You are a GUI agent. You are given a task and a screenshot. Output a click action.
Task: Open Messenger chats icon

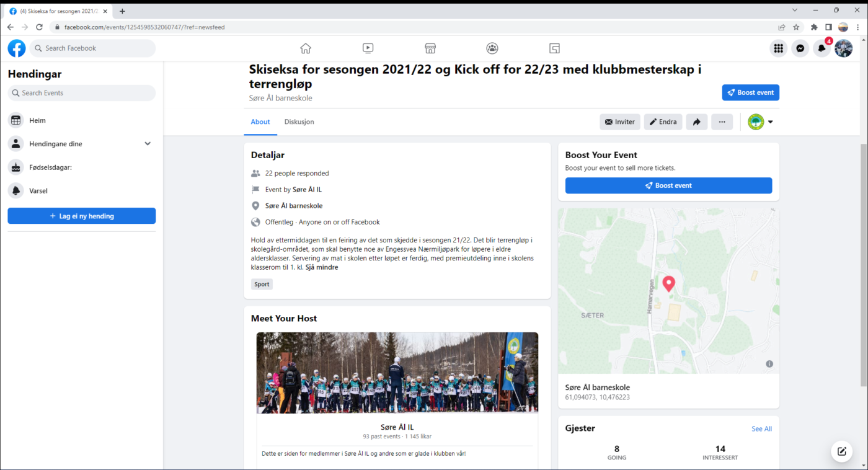[800, 48]
